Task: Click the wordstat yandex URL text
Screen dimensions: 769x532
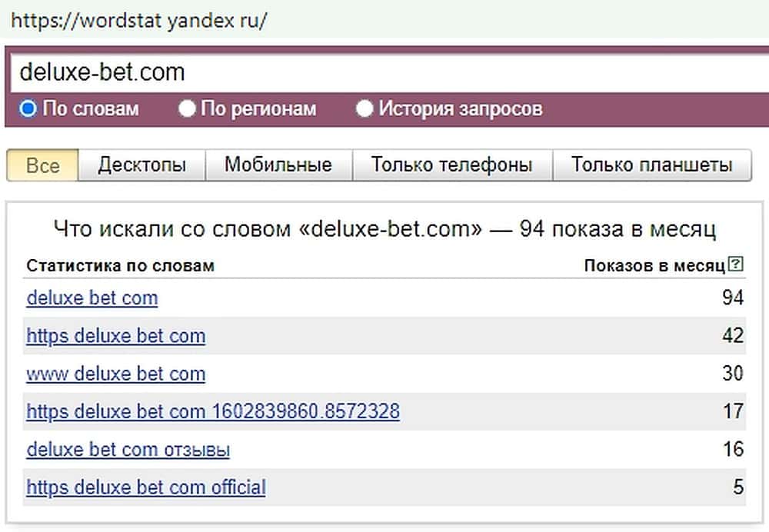Action: [x=139, y=20]
